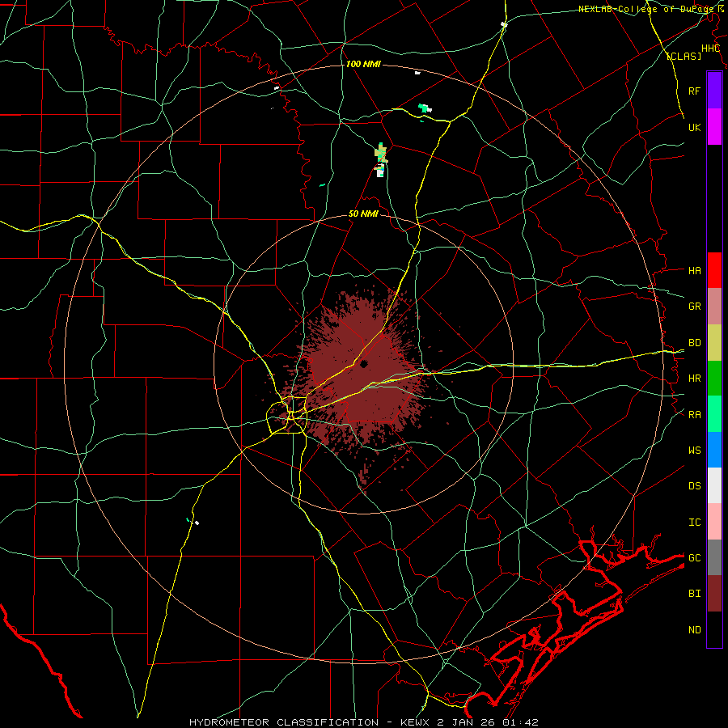Click the blue WS legend color swatch
The image size is (728, 728).
point(714,450)
